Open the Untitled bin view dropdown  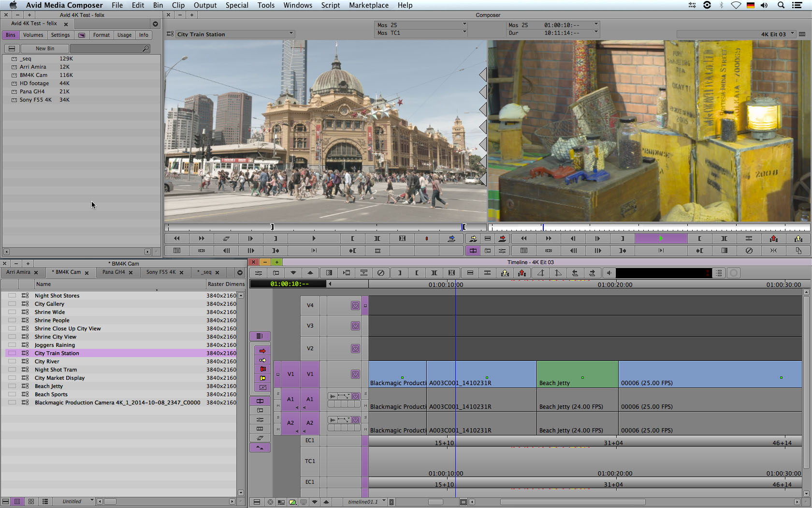point(92,501)
